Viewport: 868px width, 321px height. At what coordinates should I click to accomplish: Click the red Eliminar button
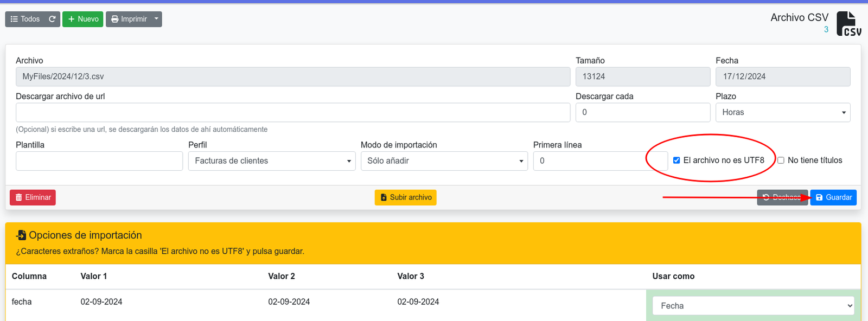point(33,197)
